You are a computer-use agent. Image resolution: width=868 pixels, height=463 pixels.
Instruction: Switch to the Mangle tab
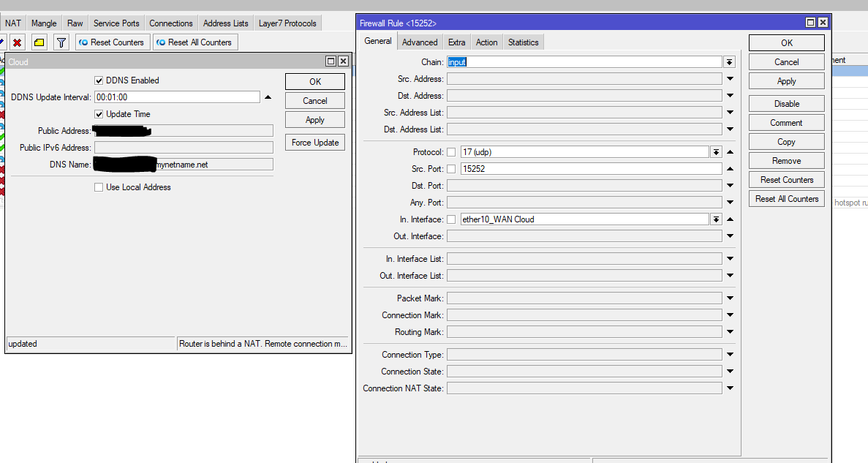[x=44, y=23]
